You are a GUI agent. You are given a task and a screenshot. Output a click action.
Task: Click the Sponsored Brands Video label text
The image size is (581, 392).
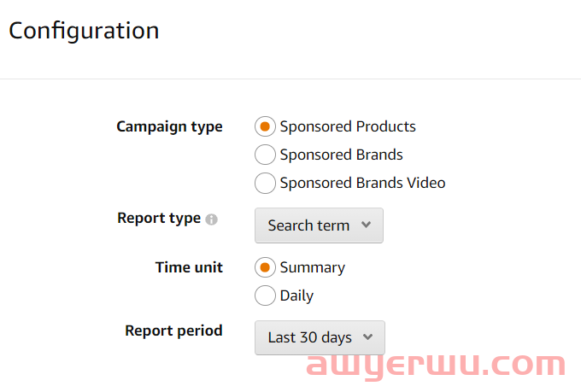pos(362,183)
